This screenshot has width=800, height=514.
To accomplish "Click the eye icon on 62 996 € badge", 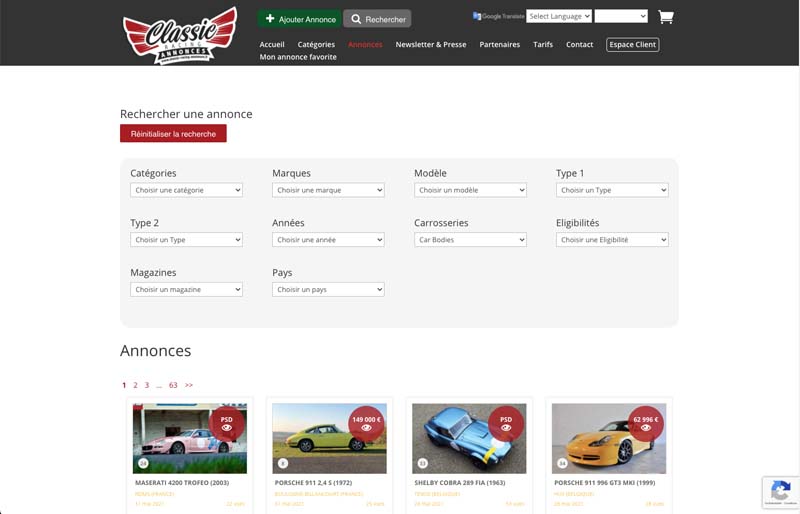I will (645, 428).
